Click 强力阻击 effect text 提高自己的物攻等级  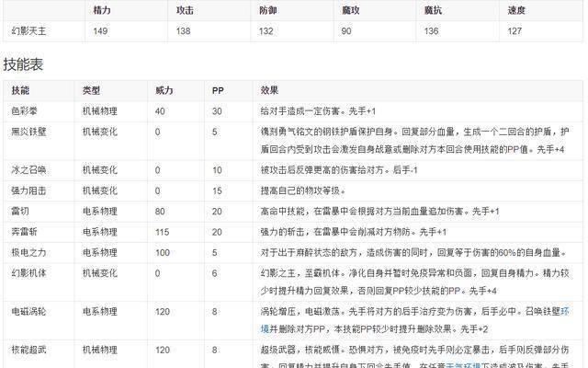pos(300,190)
